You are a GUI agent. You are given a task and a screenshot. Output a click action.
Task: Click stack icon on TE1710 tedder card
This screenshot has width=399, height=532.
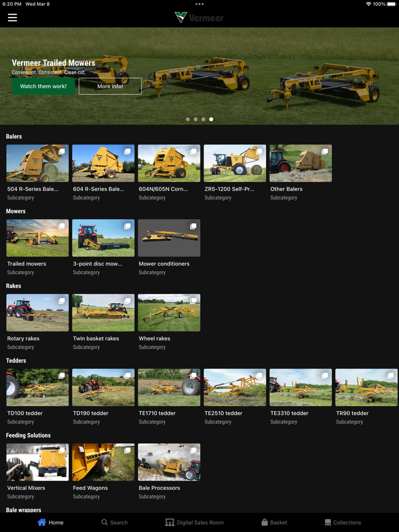[193, 375]
